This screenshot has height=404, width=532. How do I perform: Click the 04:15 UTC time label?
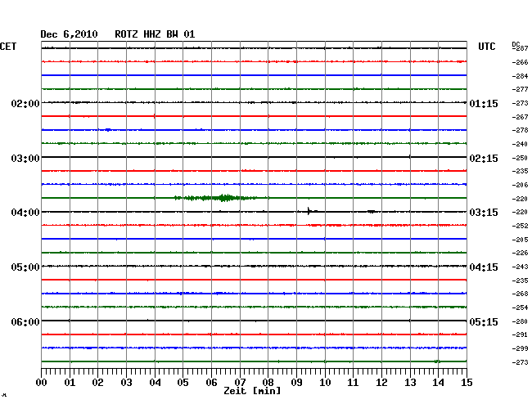(x=484, y=267)
